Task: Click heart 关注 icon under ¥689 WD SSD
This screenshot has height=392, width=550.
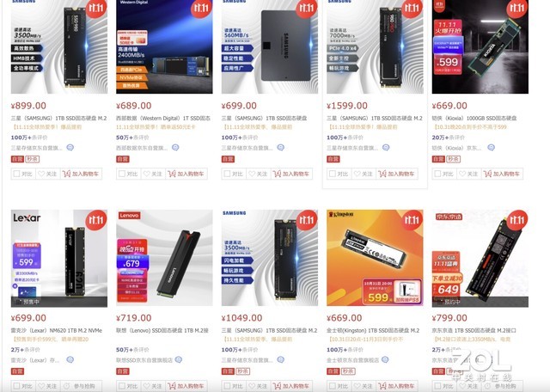Action: pos(147,174)
